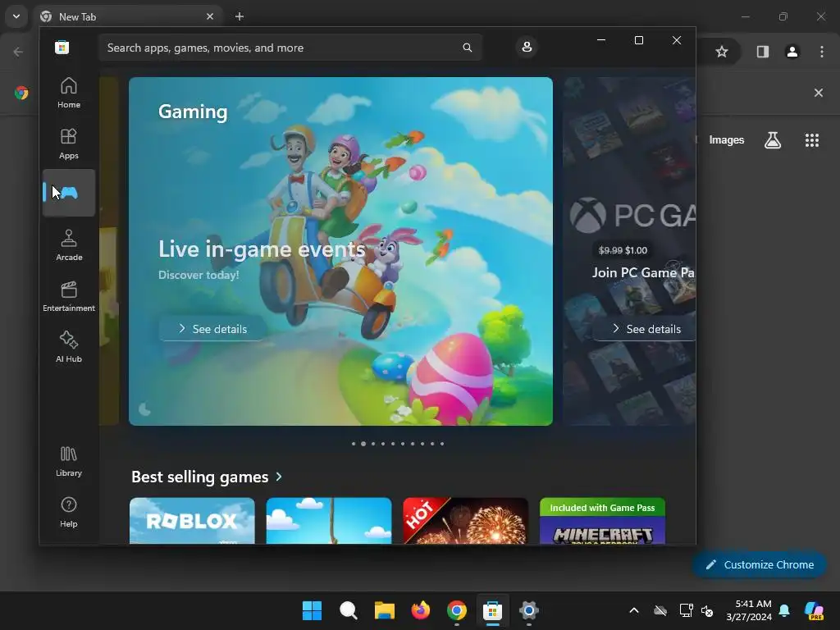Open the AI Hub section

69,347
